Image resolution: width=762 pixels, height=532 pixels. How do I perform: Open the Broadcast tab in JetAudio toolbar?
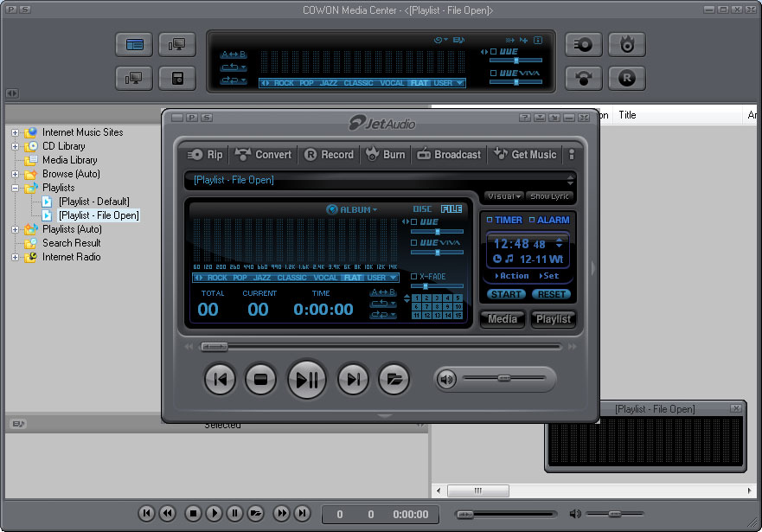click(x=449, y=155)
